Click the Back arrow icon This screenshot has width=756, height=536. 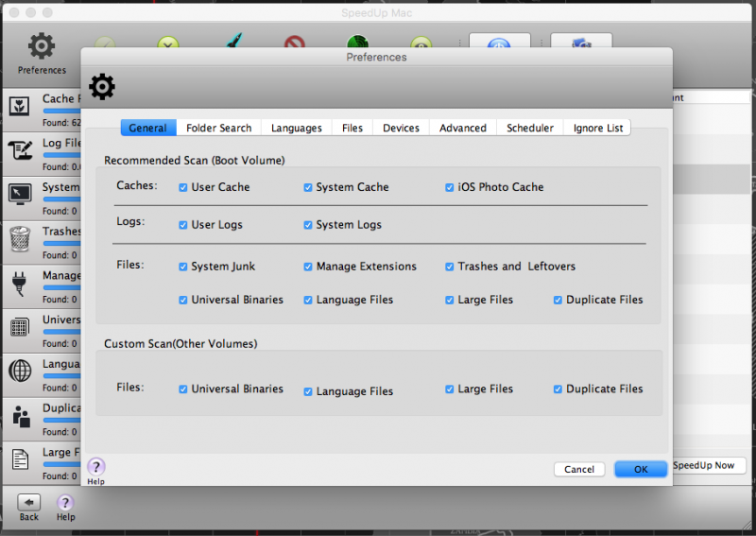click(29, 502)
